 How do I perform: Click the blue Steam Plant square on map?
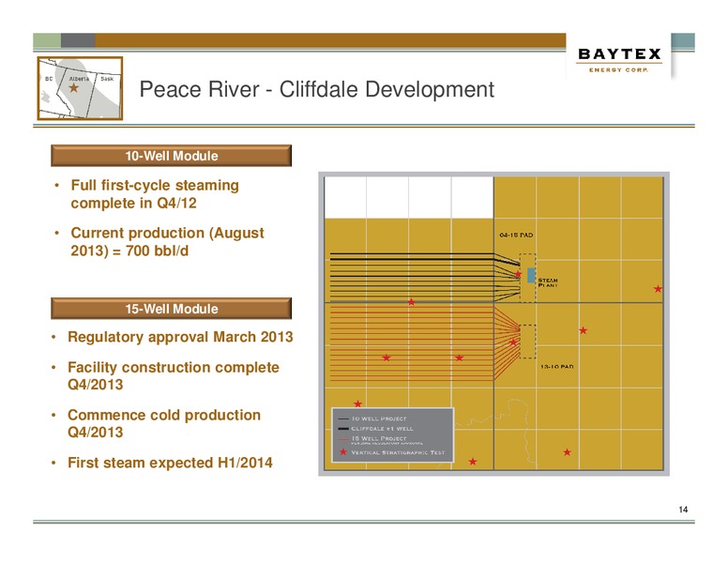pos(531,276)
